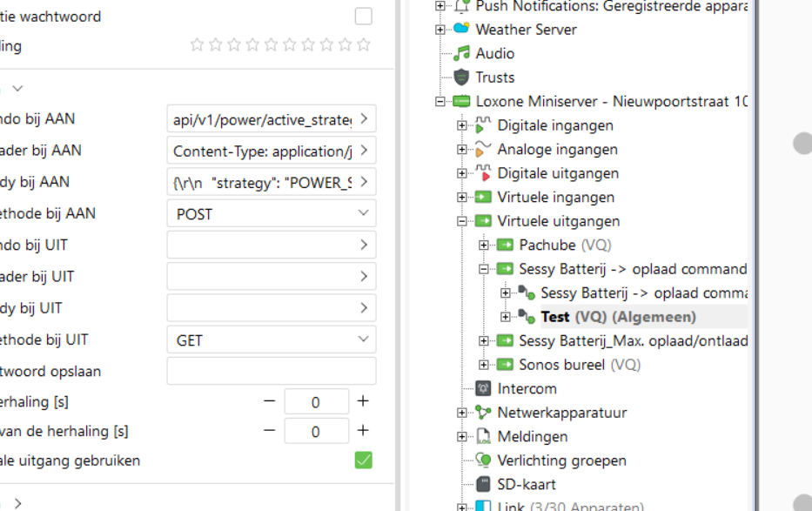Click the Digitale ingangen icon
This screenshot has width=812, height=511.
point(483,124)
